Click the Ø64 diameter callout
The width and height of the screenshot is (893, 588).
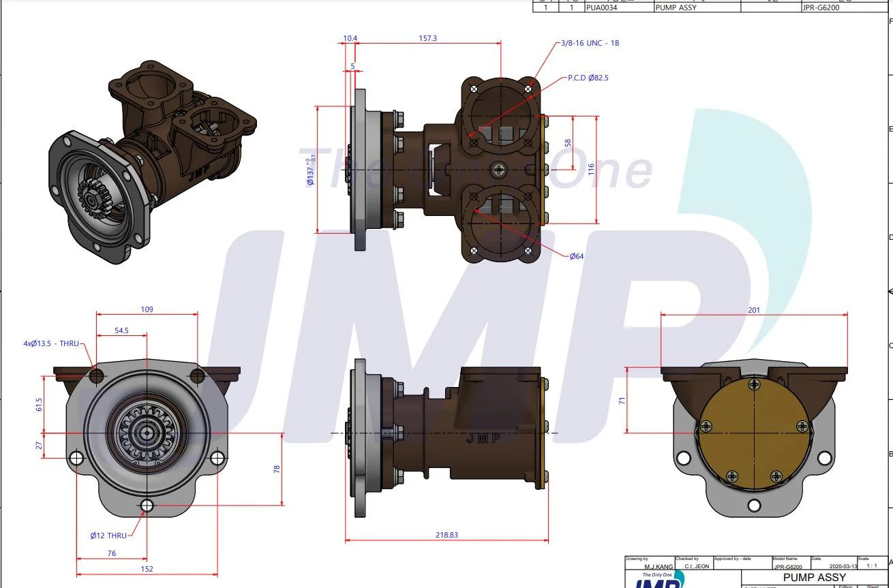[x=577, y=256]
